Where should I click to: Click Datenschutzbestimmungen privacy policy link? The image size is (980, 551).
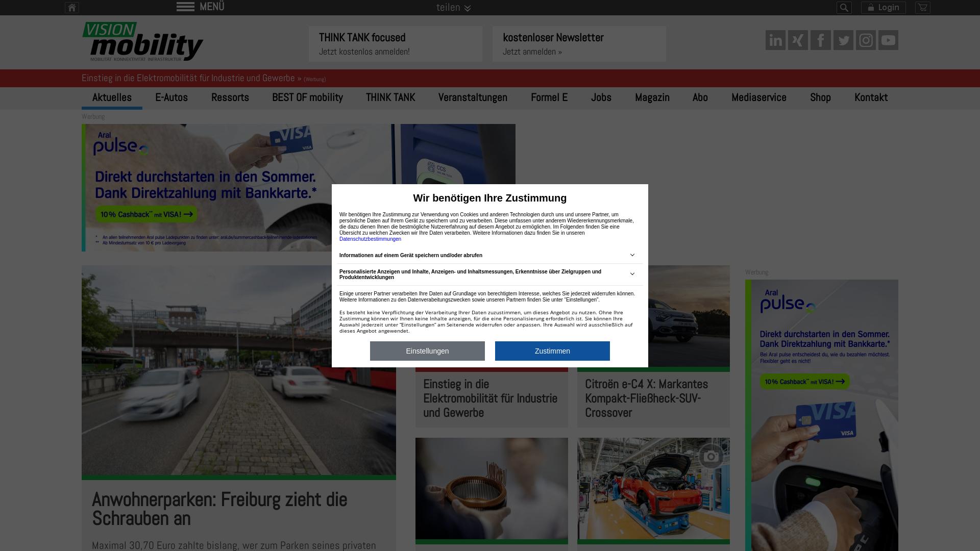coord(370,239)
